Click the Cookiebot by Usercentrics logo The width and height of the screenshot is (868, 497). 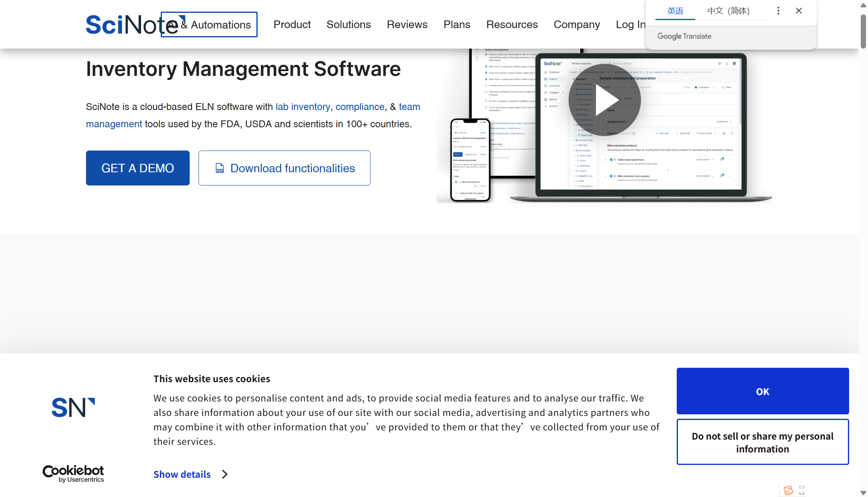(73, 473)
